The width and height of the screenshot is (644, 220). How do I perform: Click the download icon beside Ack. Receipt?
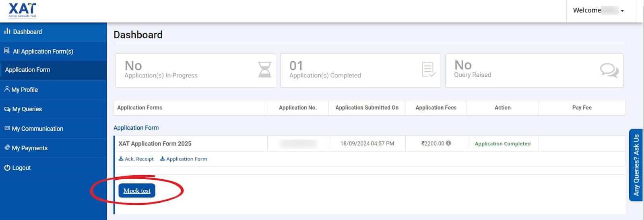coord(121,158)
